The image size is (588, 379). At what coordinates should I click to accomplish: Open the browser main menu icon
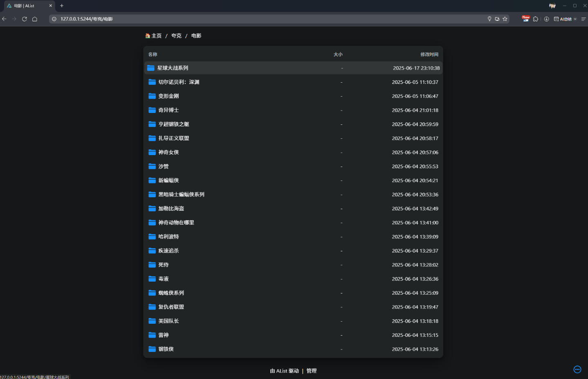(x=584, y=19)
